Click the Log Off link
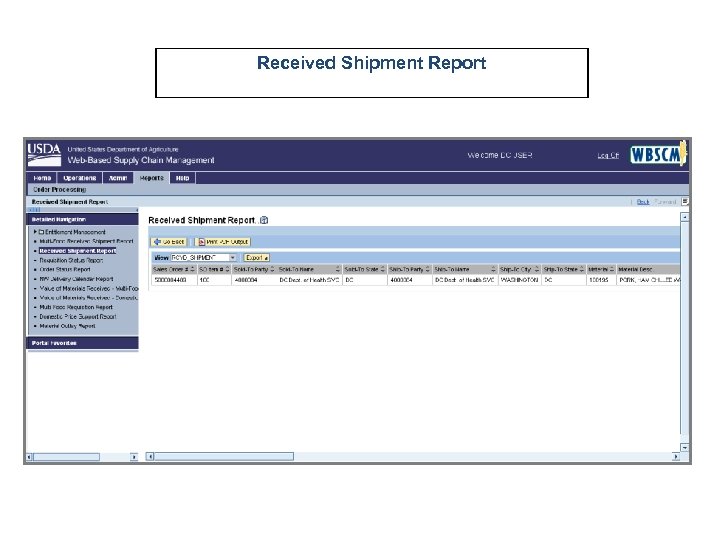 tap(608, 155)
